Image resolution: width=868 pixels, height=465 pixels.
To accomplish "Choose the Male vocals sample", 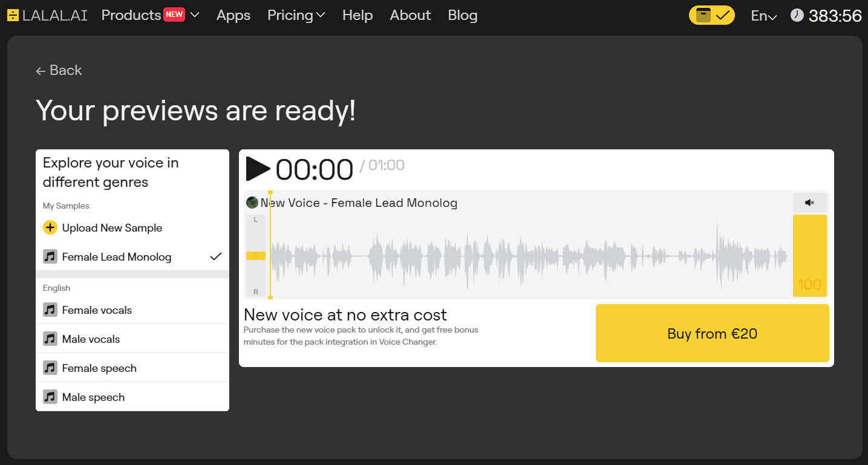I will click(x=132, y=339).
